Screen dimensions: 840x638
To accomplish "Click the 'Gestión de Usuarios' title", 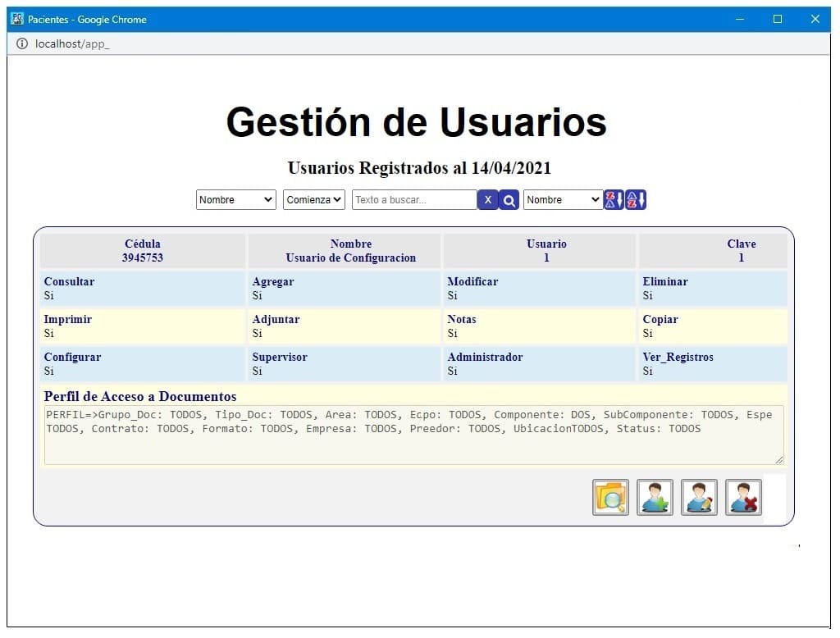I will (416, 122).
